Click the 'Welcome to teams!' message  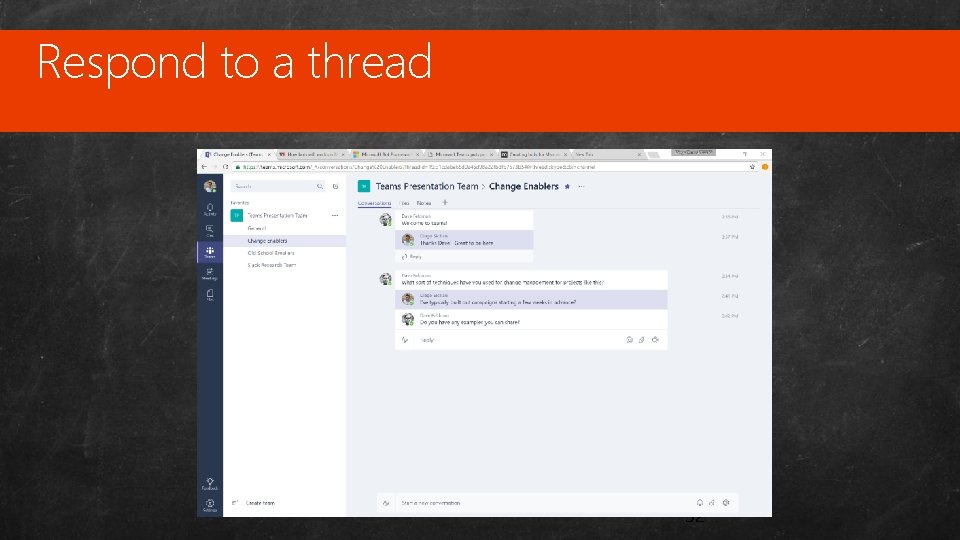click(424, 223)
